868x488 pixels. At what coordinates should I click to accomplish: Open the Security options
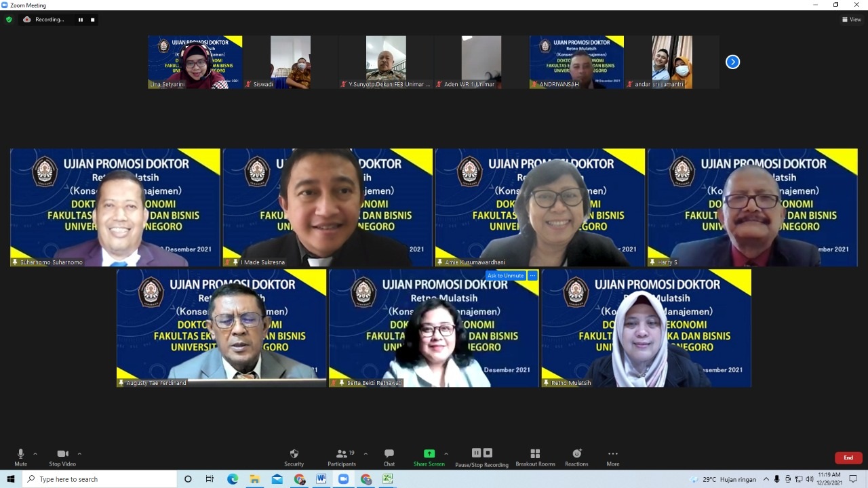click(294, 457)
